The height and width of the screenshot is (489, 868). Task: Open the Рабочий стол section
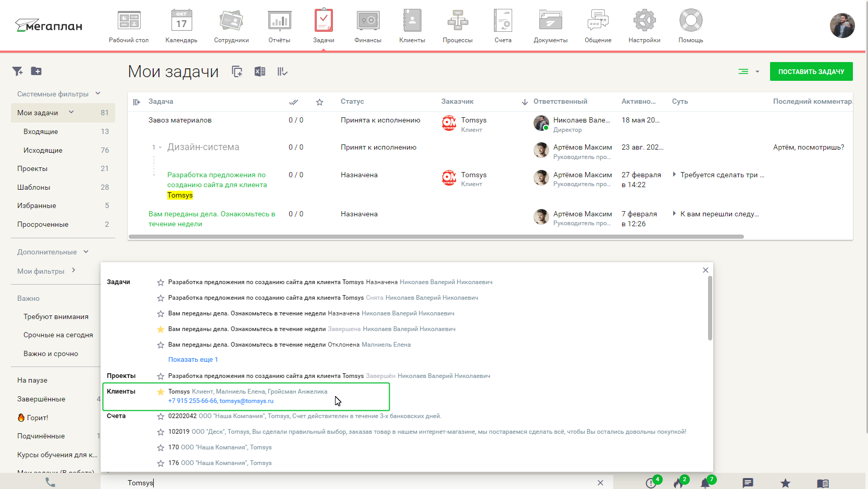pos(129,26)
